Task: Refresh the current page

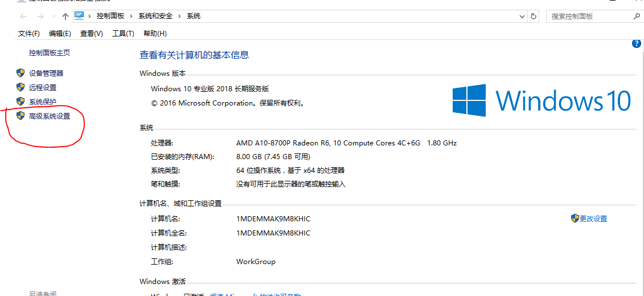Action: pyautogui.click(x=534, y=17)
